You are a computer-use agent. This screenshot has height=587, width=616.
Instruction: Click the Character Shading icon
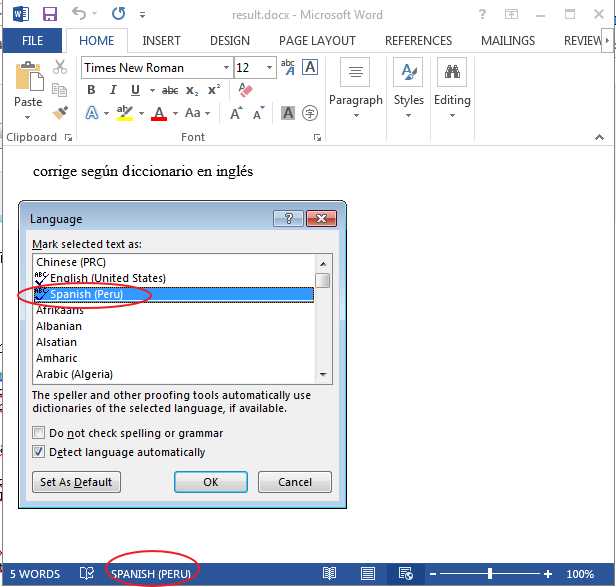click(288, 113)
